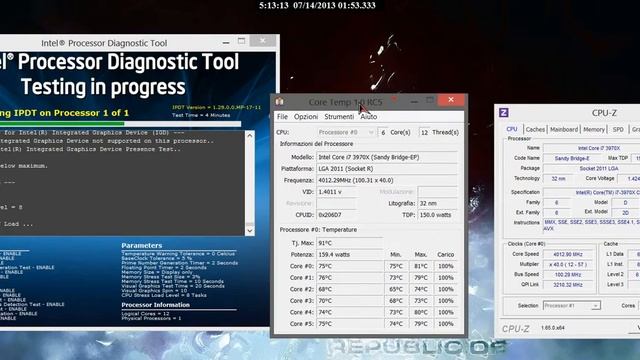Click the Name field Intel Core i7 3970X in CPU-Z
The image size is (640, 360).
point(598,148)
